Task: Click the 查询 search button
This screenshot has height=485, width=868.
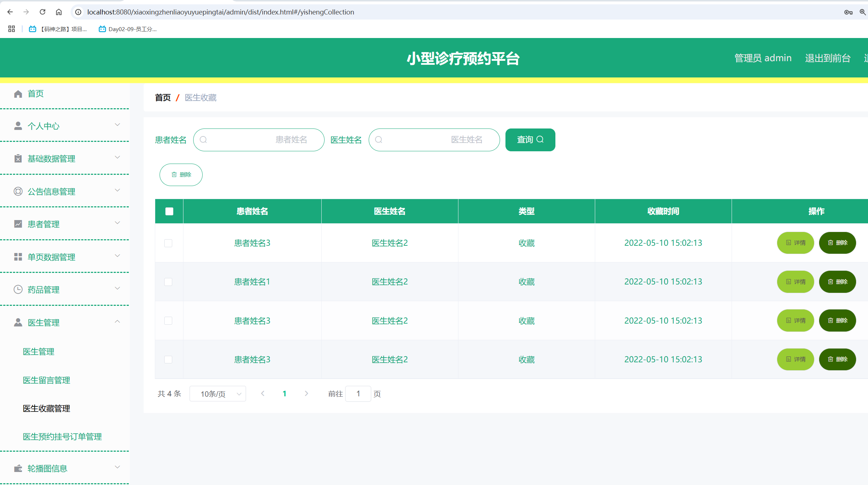Action: tap(530, 140)
